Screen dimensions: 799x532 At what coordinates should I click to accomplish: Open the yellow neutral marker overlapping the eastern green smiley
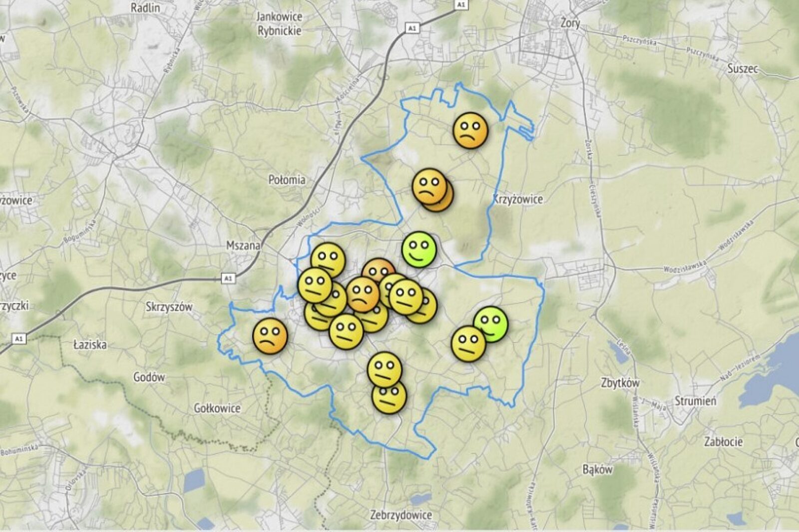(468, 343)
